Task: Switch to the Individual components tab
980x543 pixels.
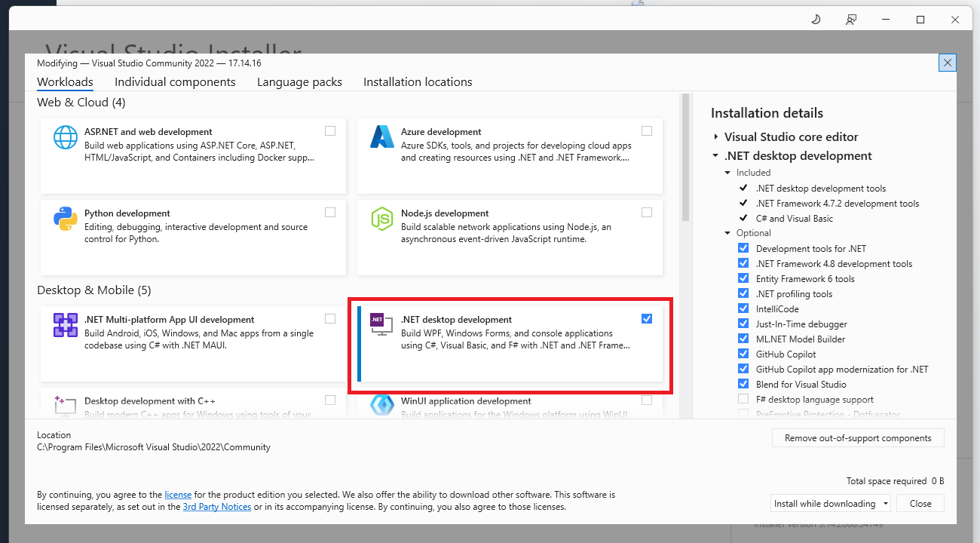Action: [175, 82]
